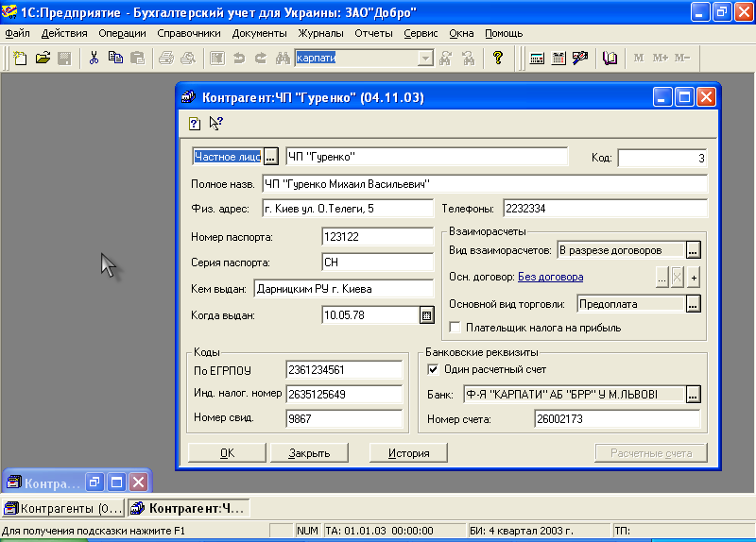756x542 pixels.
Task: Click the form description question icon
Action: point(195,124)
